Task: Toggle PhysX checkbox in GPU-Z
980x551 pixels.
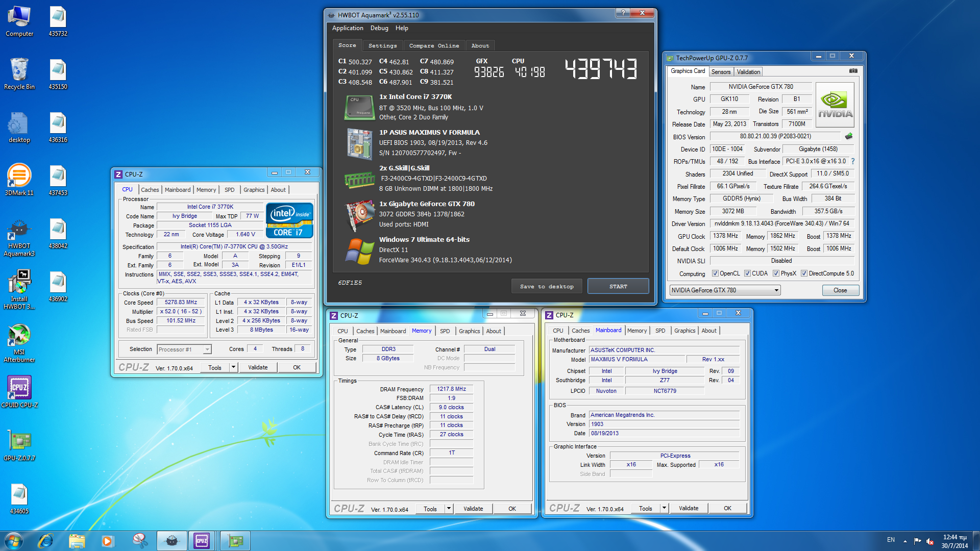Action: [x=776, y=273]
